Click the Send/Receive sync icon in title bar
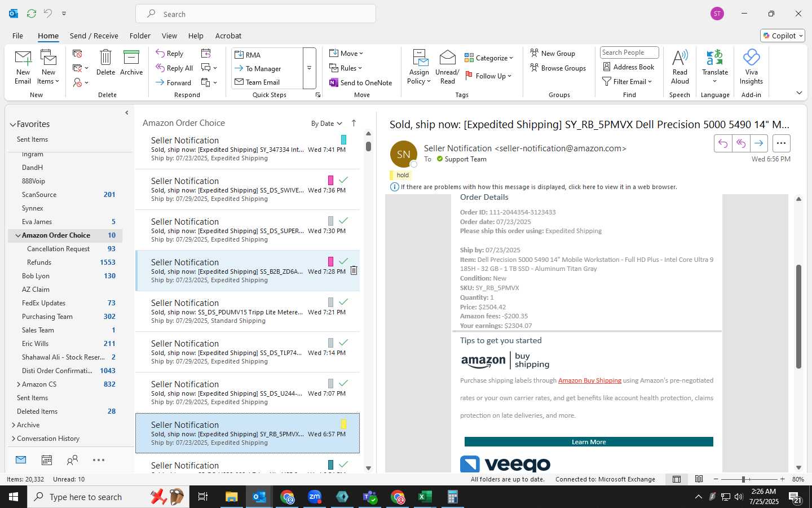The image size is (812, 508). (x=32, y=13)
